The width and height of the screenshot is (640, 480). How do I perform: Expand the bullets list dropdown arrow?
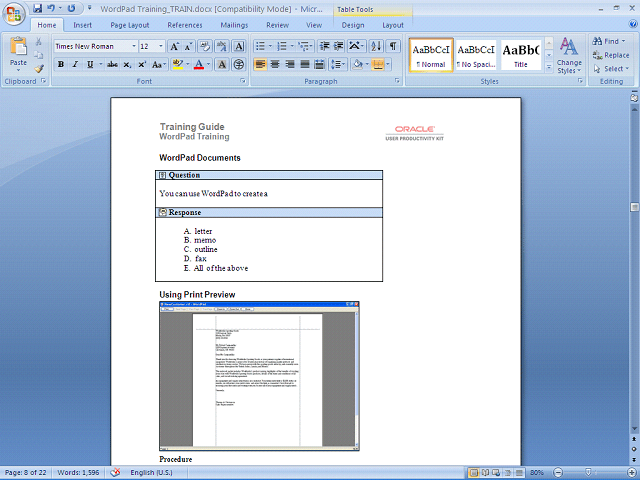pos(270,46)
